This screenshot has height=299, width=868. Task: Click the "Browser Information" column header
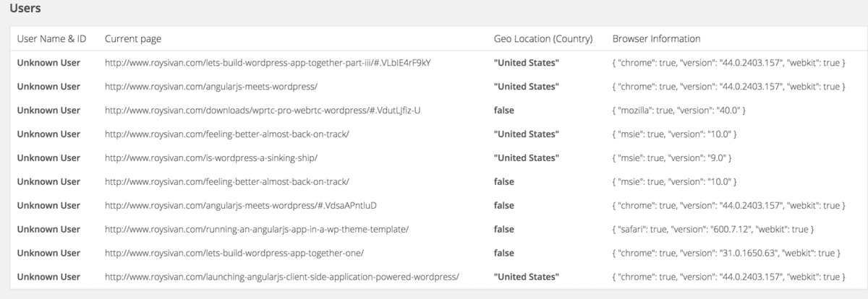[656, 39]
